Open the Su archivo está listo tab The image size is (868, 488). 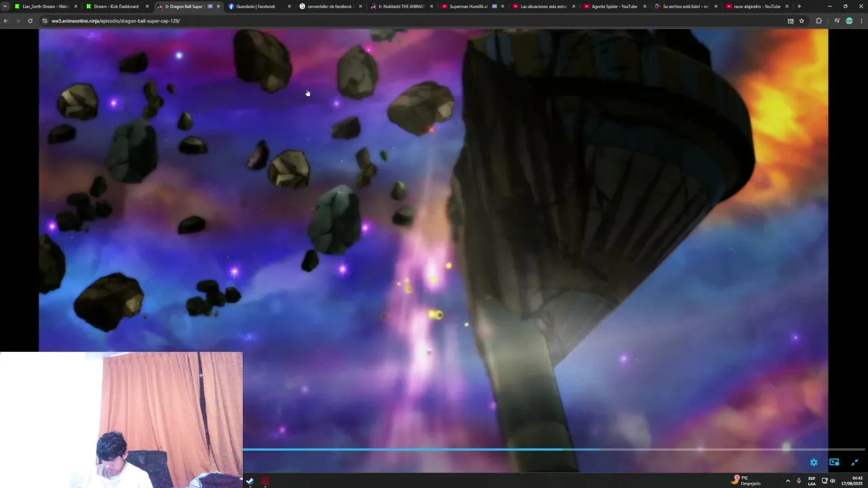click(x=685, y=6)
